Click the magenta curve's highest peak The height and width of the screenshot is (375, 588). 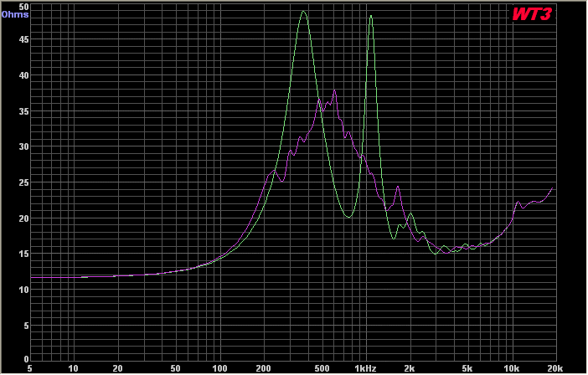click(334, 90)
